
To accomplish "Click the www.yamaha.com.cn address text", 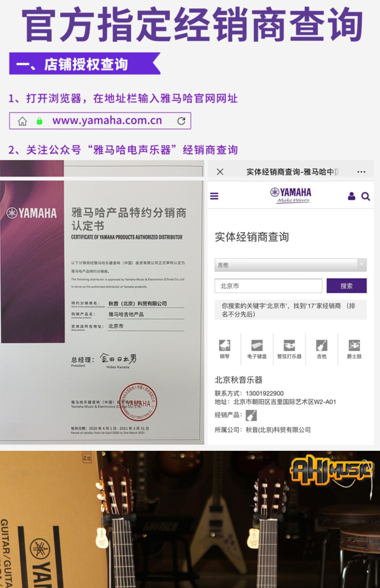I will point(107,121).
